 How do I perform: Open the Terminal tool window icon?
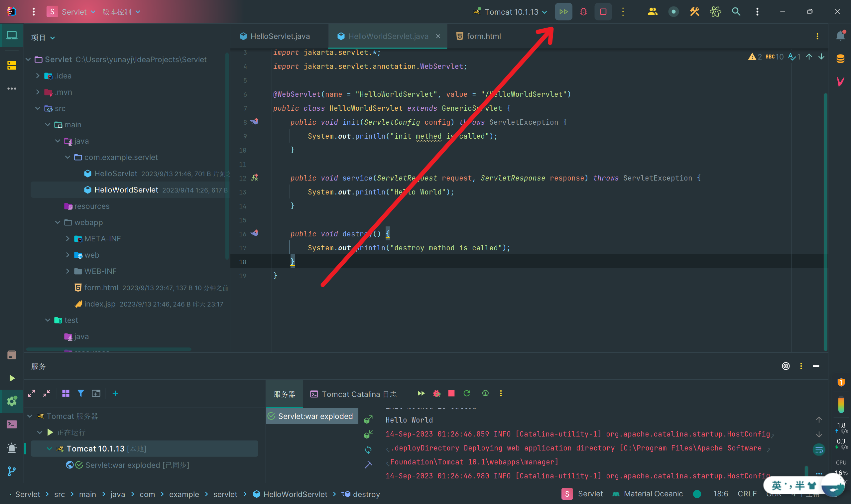coord(12,424)
